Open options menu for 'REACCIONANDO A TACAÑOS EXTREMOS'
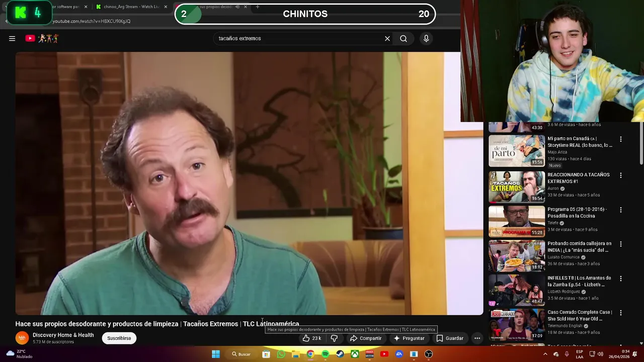This screenshot has height=362, width=644. tap(620, 175)
